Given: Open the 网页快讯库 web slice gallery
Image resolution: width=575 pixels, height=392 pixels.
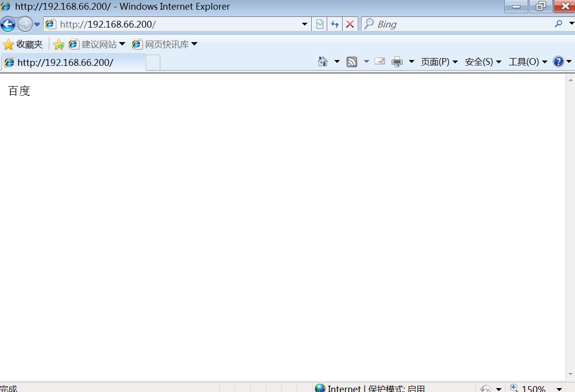Looking at the screenshot, I should [165, 45].
